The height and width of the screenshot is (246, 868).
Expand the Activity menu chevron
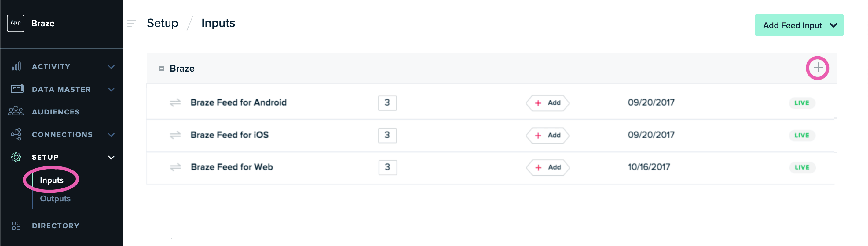coord(111,67)
